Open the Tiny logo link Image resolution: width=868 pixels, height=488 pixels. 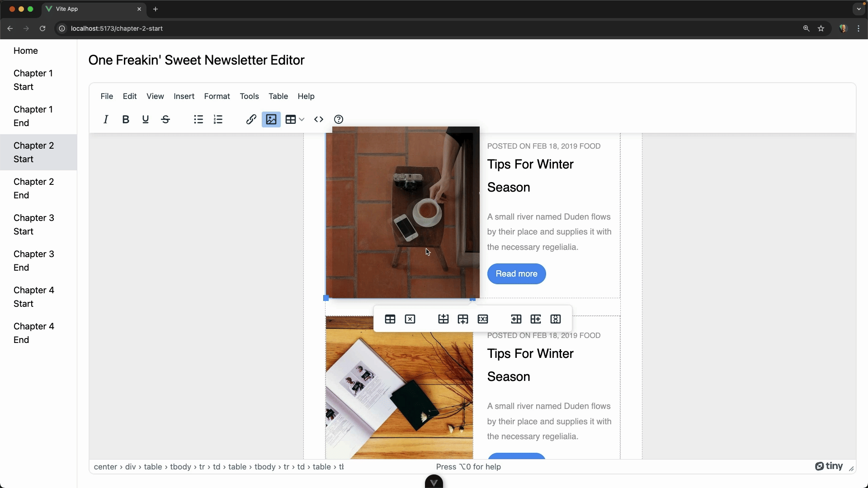pyautogui.click(x=829, y=466)
